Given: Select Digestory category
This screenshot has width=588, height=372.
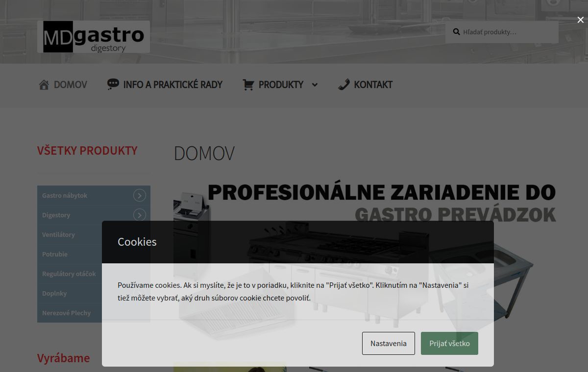Looking at the screenshot, I should click(56, 215).
